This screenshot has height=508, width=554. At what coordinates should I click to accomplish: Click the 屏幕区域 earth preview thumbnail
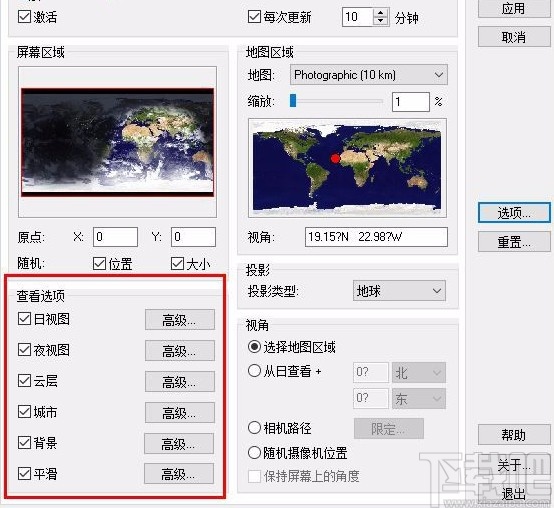pos(117,142)
